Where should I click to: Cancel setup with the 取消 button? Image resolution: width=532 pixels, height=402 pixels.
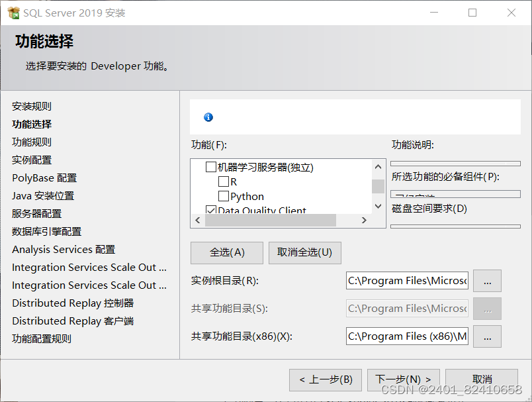point(482,379)
